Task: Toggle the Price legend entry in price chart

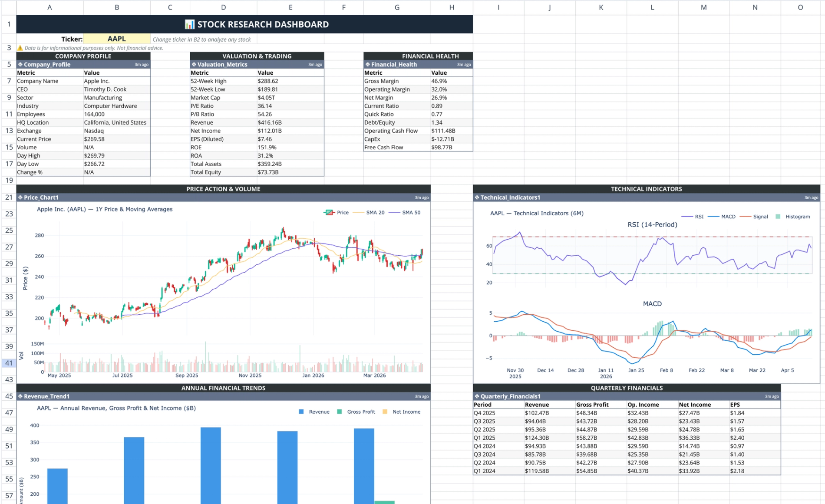Action: coord(336,212)
